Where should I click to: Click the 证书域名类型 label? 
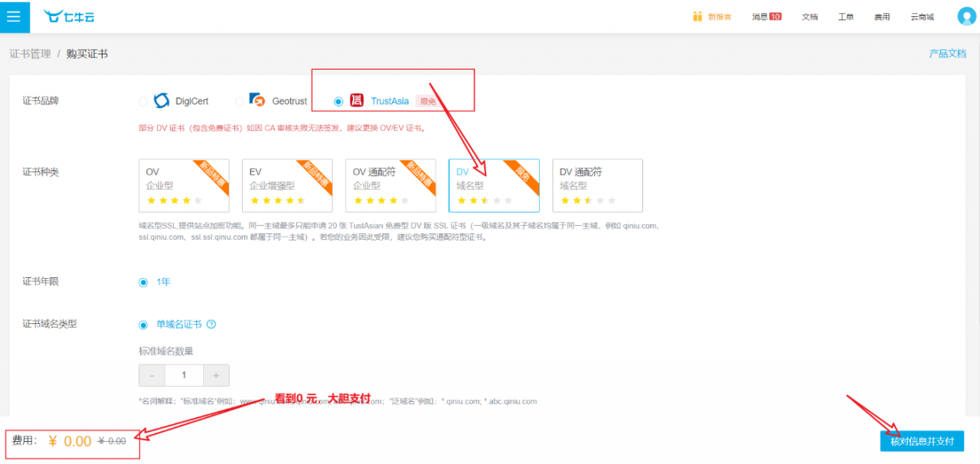[x=50, y=325]
